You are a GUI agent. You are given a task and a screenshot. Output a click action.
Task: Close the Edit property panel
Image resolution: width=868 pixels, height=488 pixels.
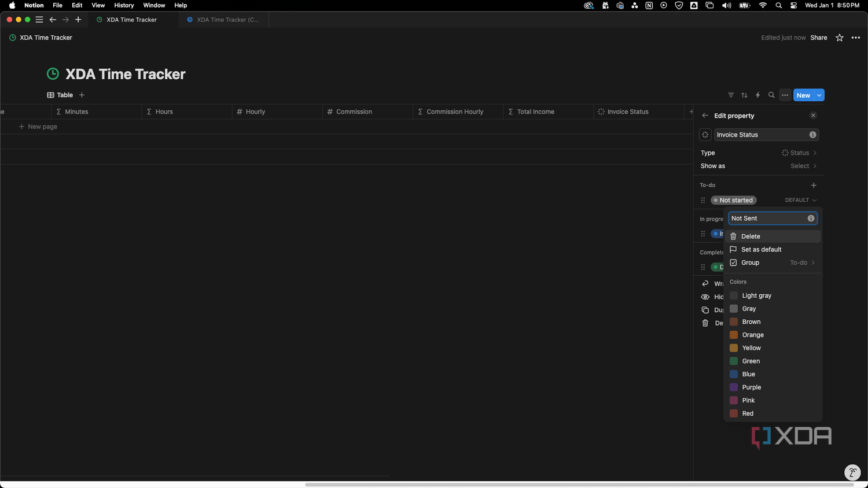[x=813, y=116]
